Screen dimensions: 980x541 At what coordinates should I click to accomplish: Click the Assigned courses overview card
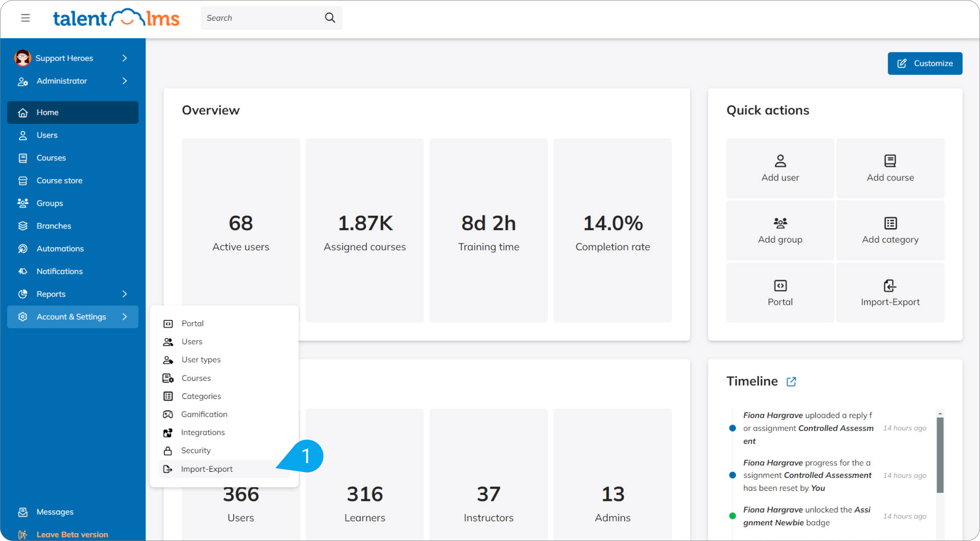(x=365, y=230)
